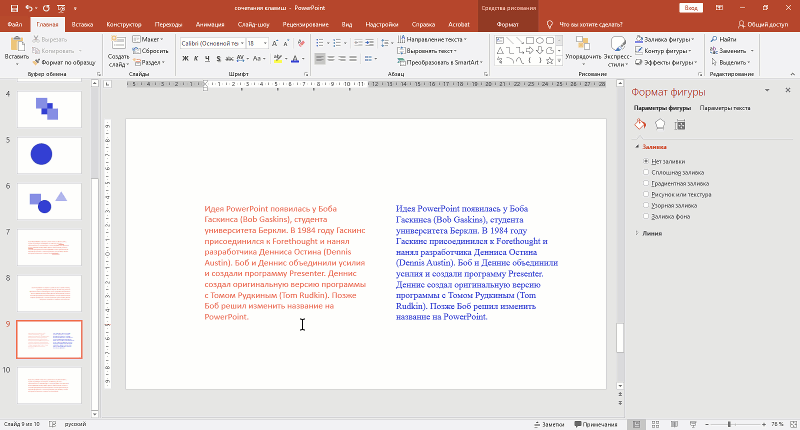Align text left in the paragraph group
Image resolution: width=800 pixels, height=430 pixels.
coord(320,59)
